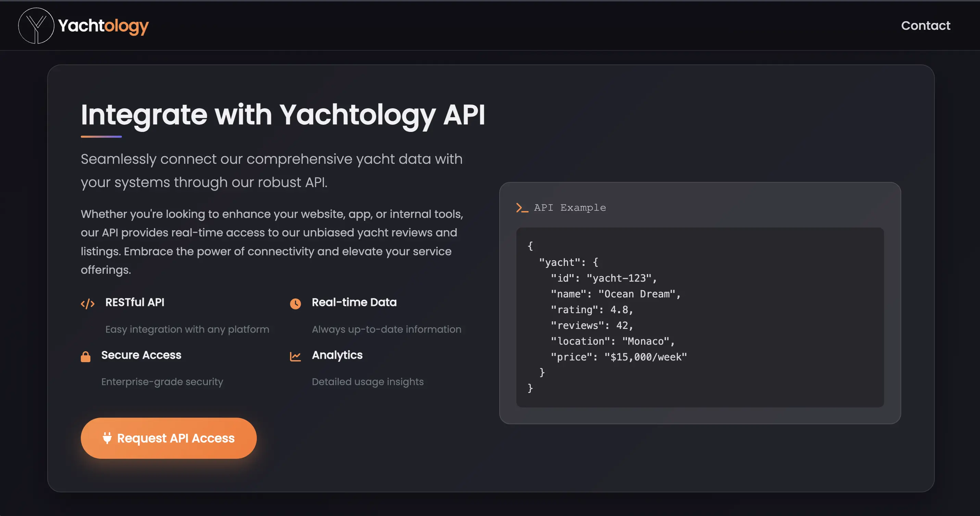980x516 pixels.
Task: Select the Analytics chart icon
Action: pos(296,356)
